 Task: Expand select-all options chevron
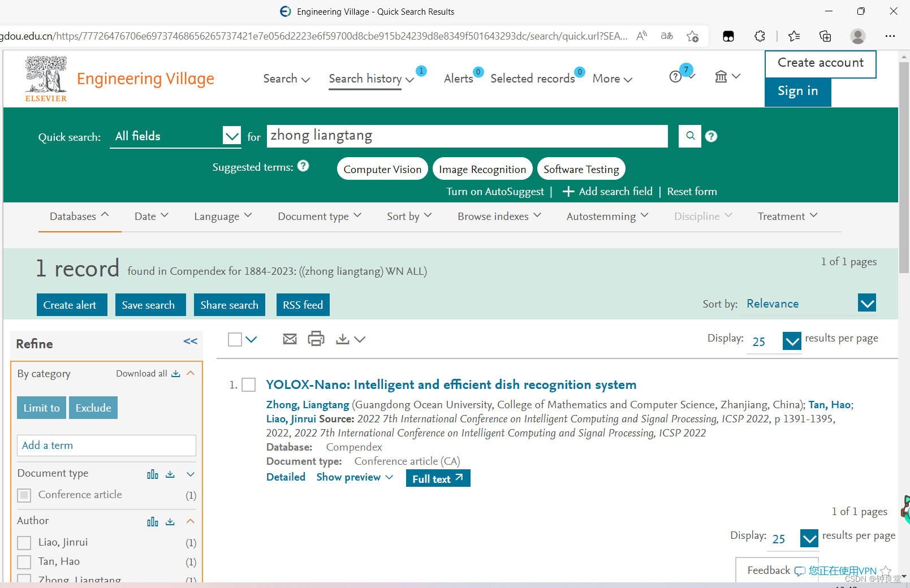252,339
